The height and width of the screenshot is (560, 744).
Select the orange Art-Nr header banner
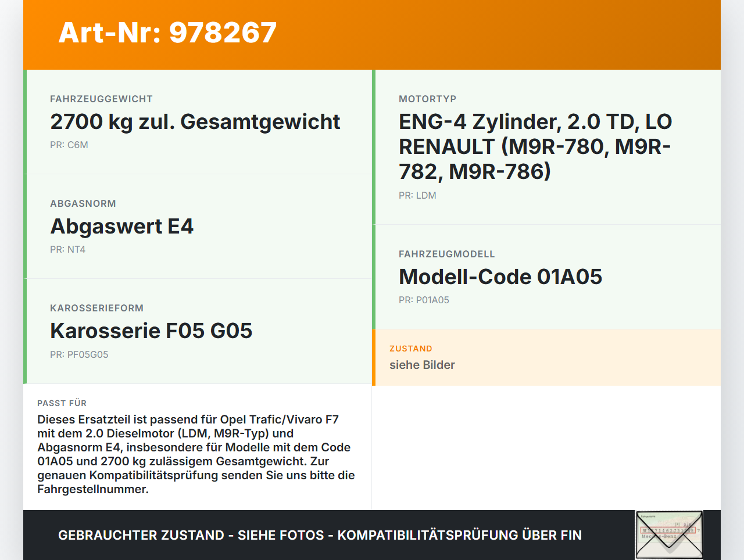[372, 35]
